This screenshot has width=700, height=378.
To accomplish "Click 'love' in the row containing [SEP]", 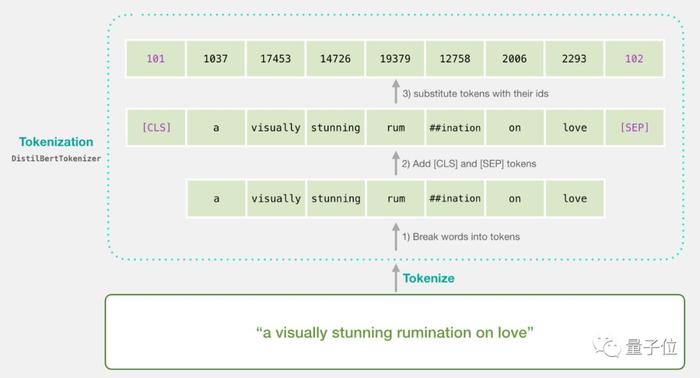I will click(x=575, y=128).
